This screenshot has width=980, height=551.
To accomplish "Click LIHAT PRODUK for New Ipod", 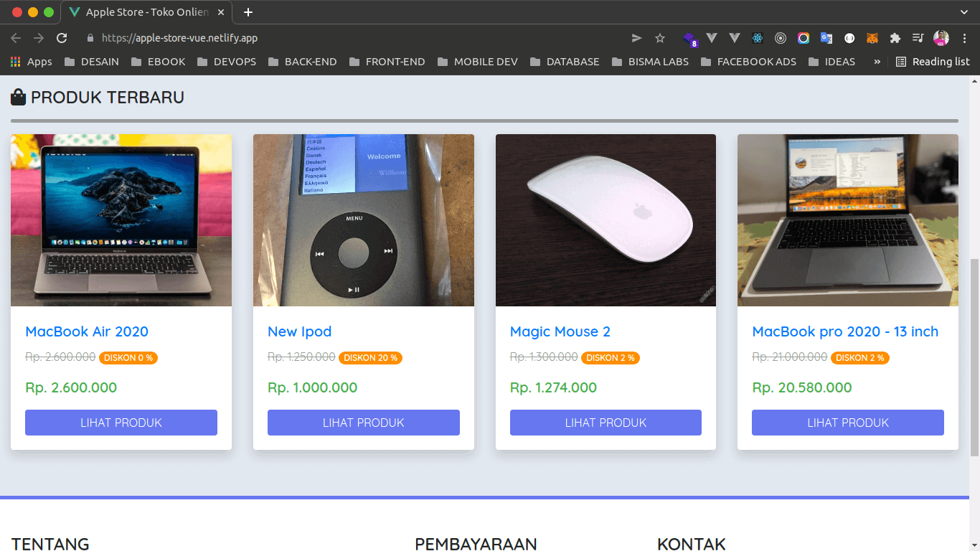I will tap(364, 423).
